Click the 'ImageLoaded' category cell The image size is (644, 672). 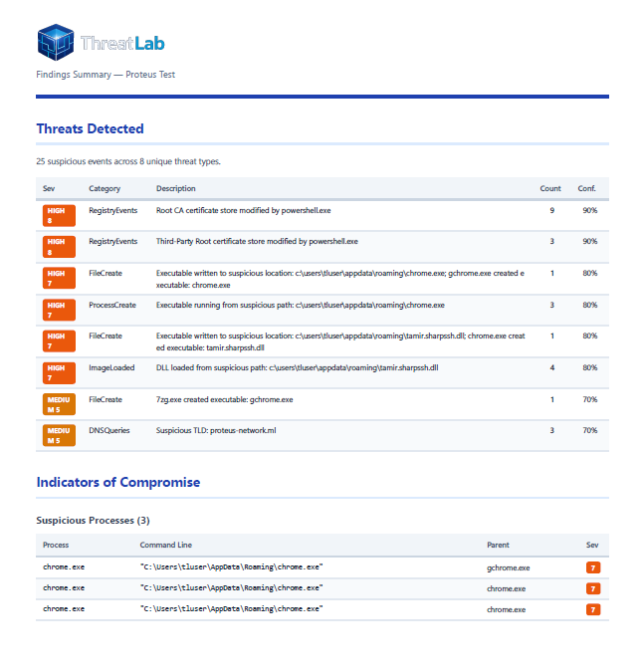(111, 367)
